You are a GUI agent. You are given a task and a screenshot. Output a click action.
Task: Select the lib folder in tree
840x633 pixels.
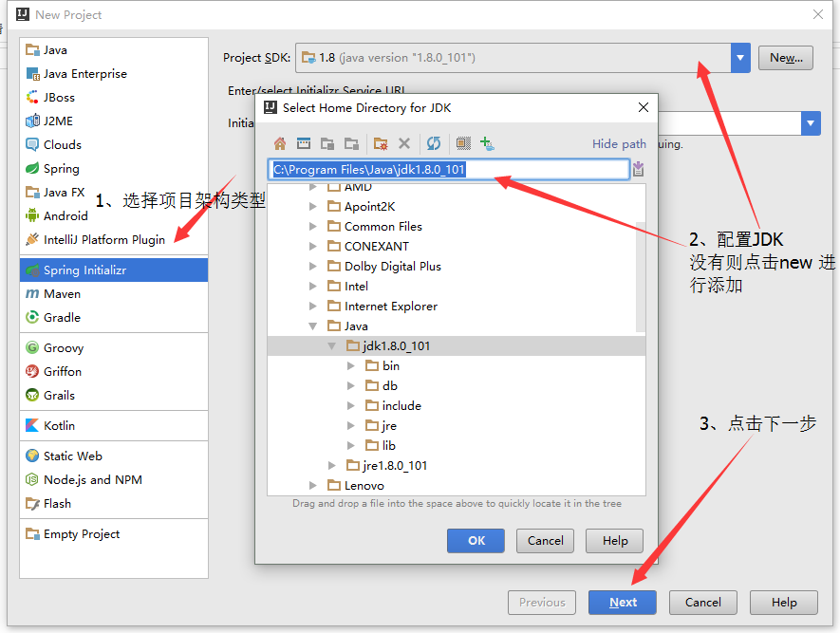pos(456,445)
